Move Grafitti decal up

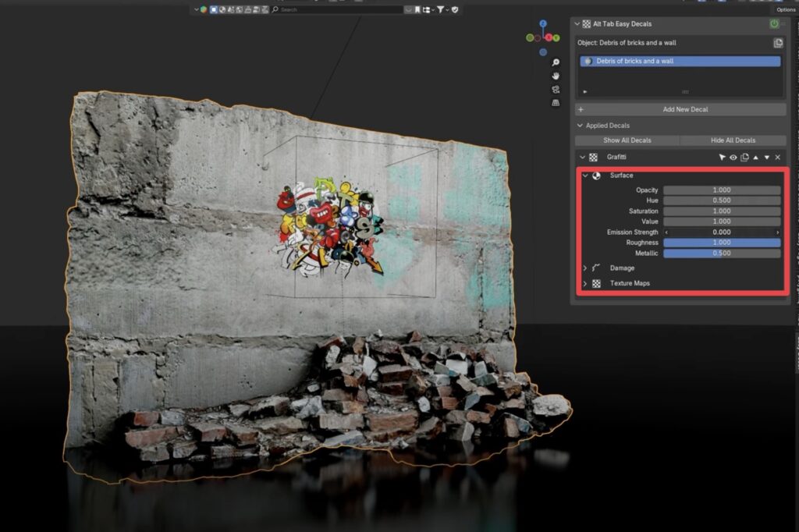755,158
